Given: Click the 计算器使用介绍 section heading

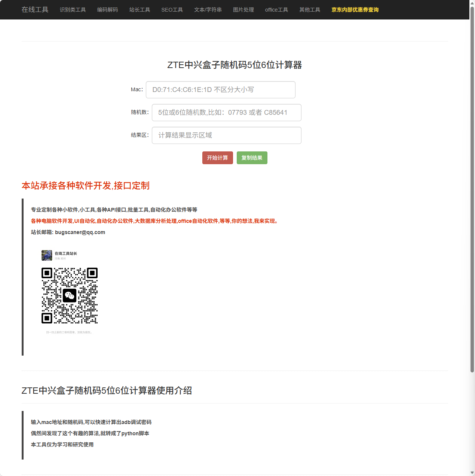Looking at the screenshot, I should point(107,391).
